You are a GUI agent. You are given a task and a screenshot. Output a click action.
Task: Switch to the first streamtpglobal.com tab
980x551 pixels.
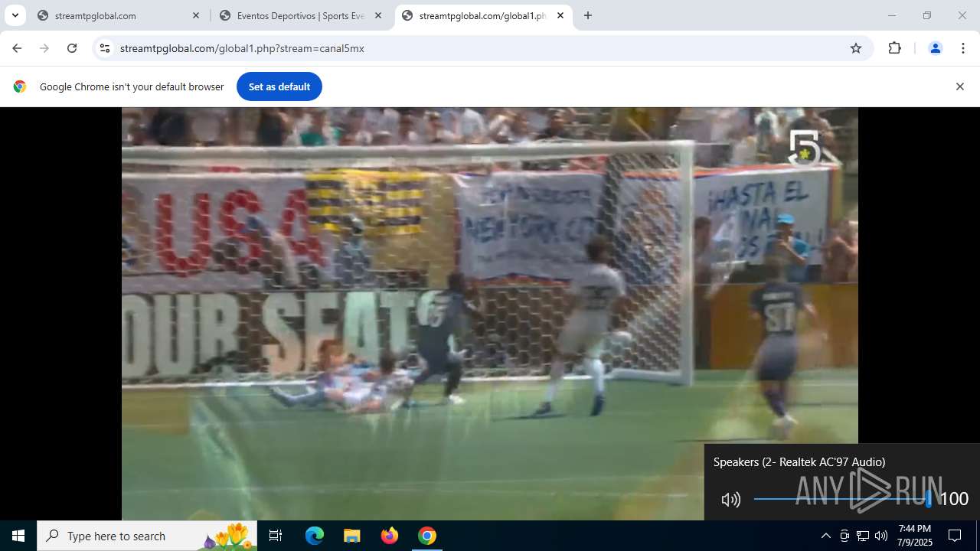[x=119, y=15]
